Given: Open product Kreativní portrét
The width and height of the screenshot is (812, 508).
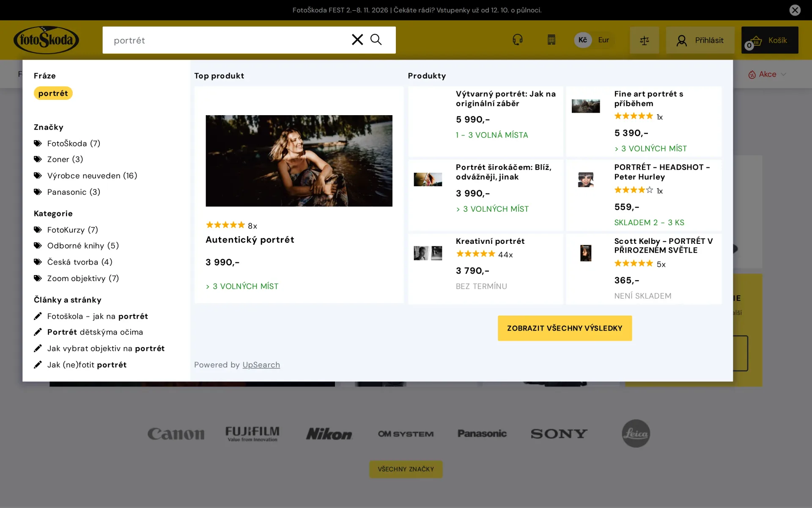Looking at the screenshot, I should pos(485,268).
